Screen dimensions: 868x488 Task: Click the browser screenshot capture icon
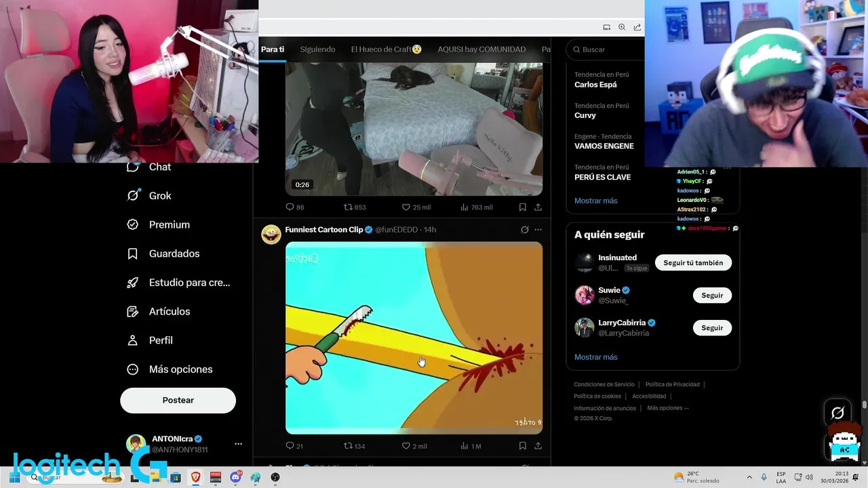point(607,27)
